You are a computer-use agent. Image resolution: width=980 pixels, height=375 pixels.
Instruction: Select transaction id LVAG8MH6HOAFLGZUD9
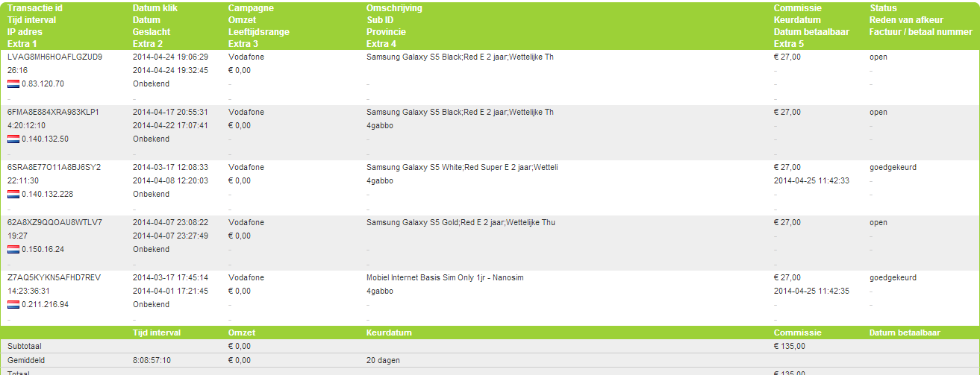(x=54, y=57)
